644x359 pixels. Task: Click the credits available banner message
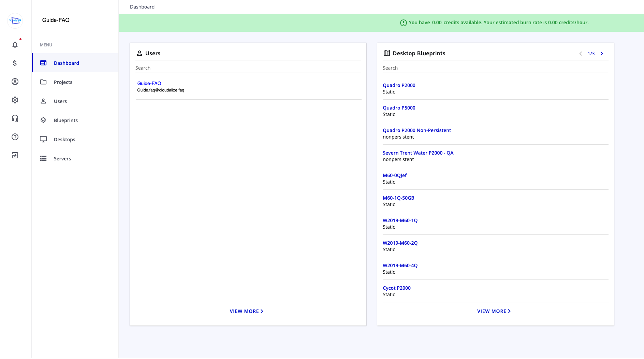tap(499, 23)
